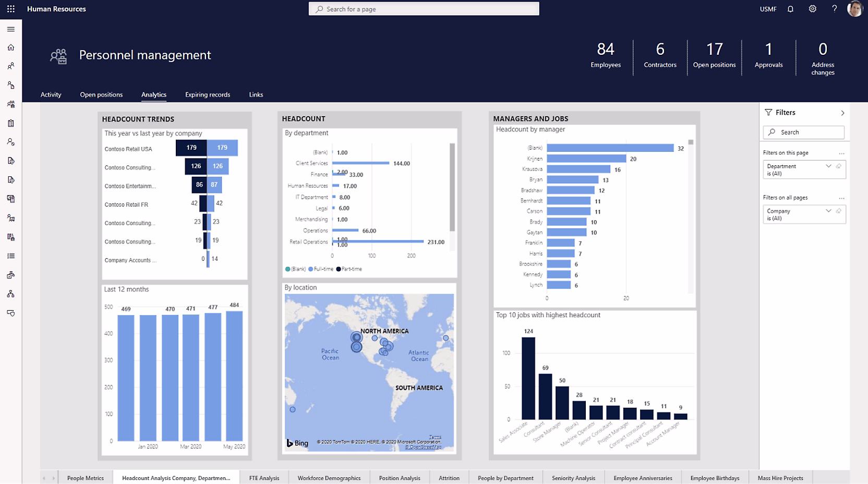Screen dimensions: 868x484
Task: Click the Search for a page field
Action: pyautogui.click(x=424, y=9)
